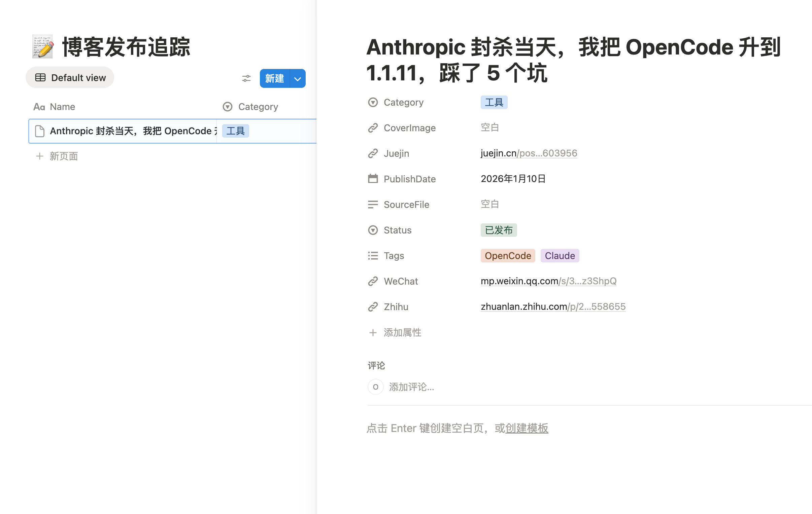The height and width of the screenshot is (514, 812).
Task: Switch to the Default view tab
Action: tap(69, 77)
